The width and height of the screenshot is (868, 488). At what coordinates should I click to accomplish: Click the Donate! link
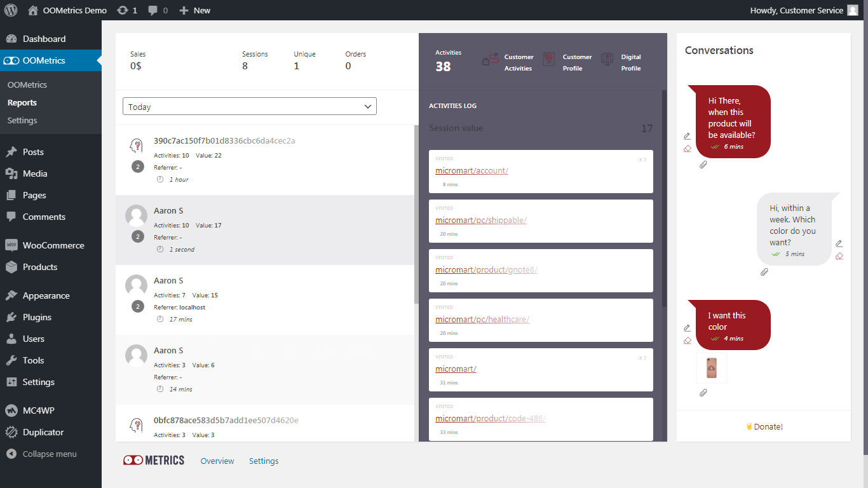[x=764, y=426]
